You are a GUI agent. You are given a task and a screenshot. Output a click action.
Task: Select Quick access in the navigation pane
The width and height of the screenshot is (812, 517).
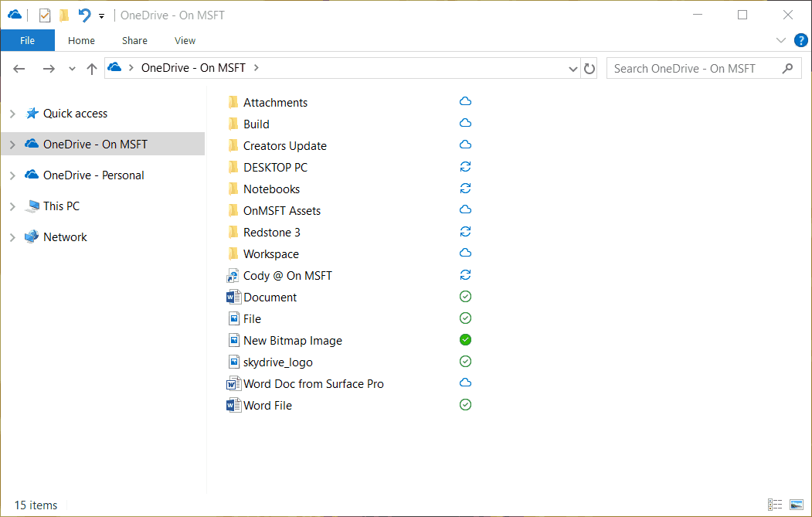pos(75,114)
